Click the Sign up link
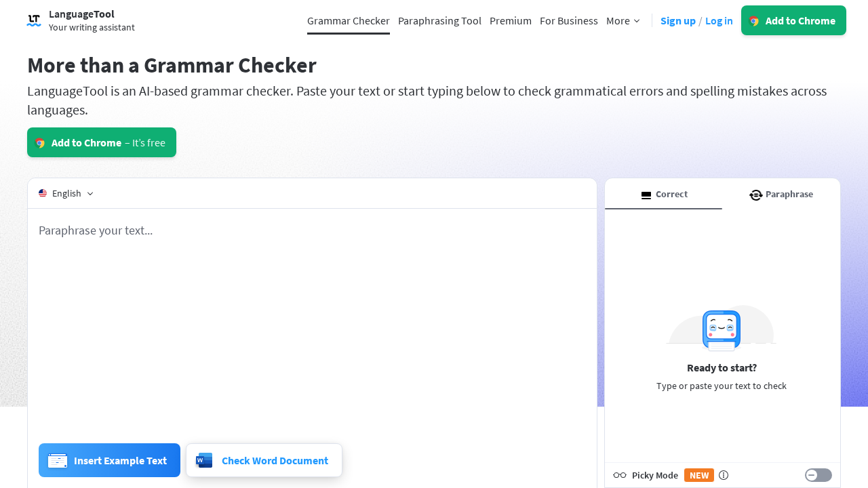 (x=677, y=20)
